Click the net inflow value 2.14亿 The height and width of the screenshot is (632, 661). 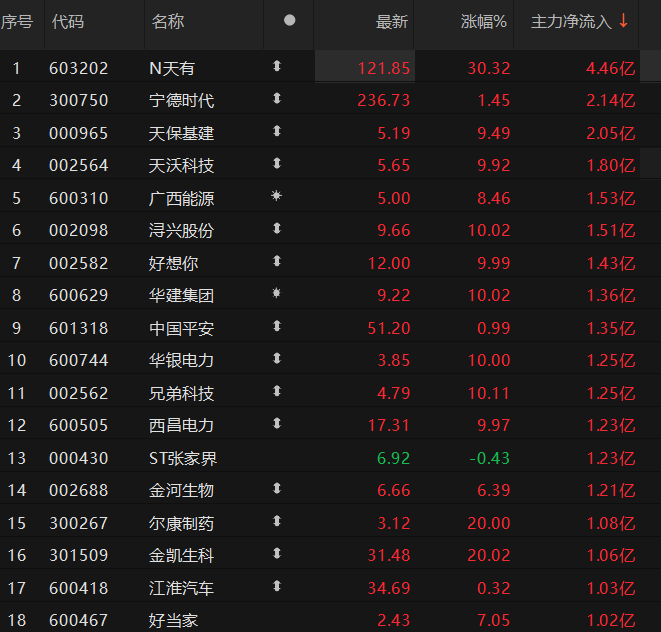tap(611, 101)
